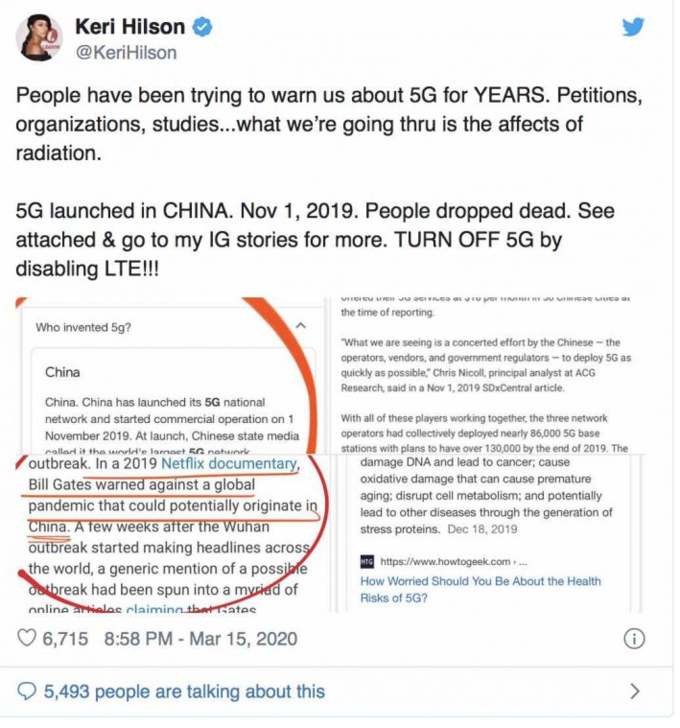This screenshot has height=728, width=680.
Task: Like the tweet with the heart icon
Action: [x=30, y=639]
